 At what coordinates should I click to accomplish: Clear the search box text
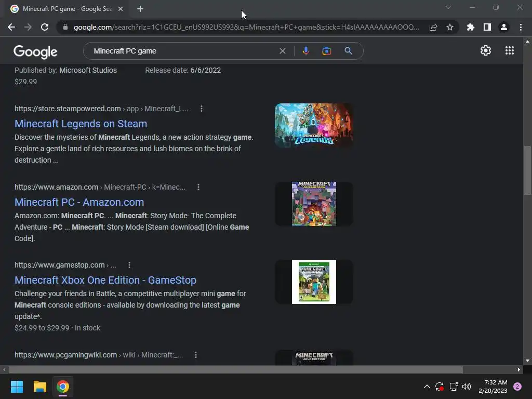pyautogui.click(x=282, y=51)
